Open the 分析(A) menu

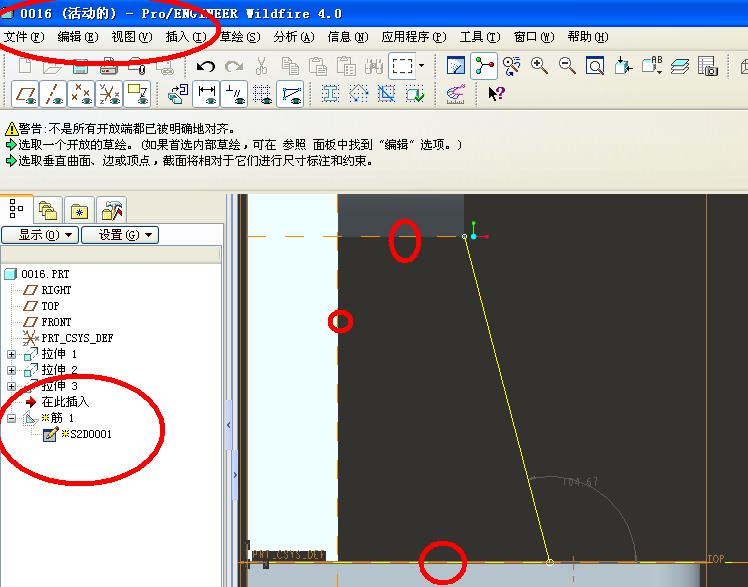tap(294, 37)
